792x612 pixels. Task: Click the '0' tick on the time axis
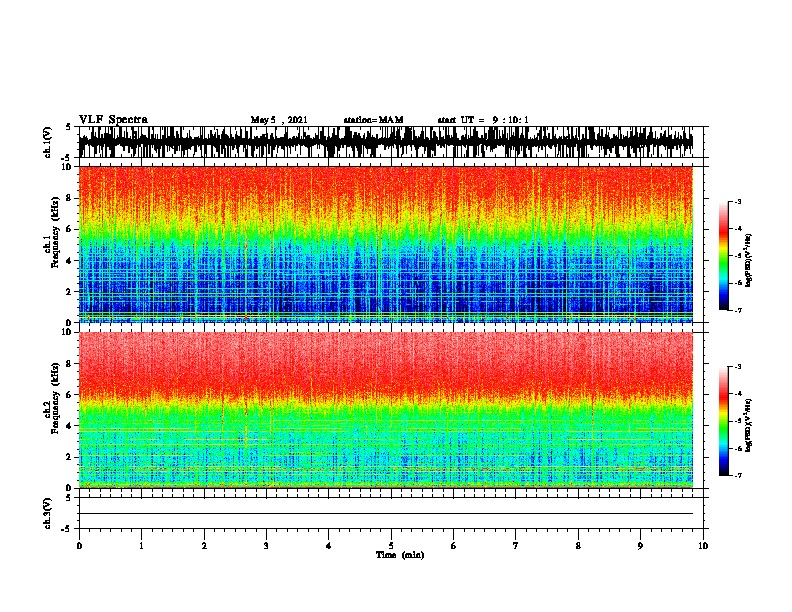79,546
